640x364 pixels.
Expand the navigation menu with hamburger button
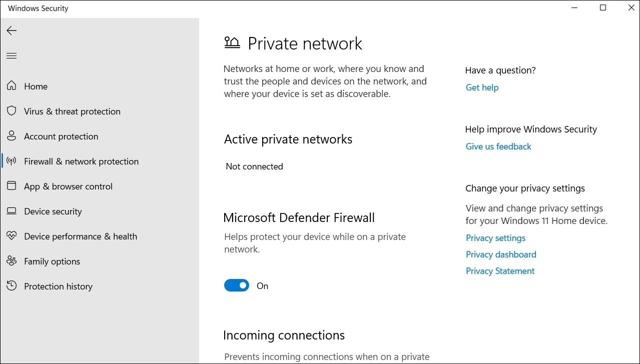[12, 55]
